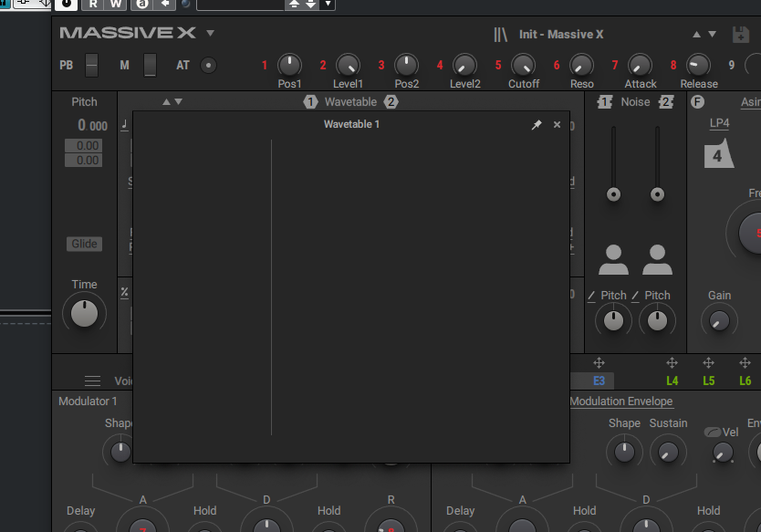This screenshot has height=532, width=761.
Task: Step wavetable down with small down arrow
Action: 179,102
